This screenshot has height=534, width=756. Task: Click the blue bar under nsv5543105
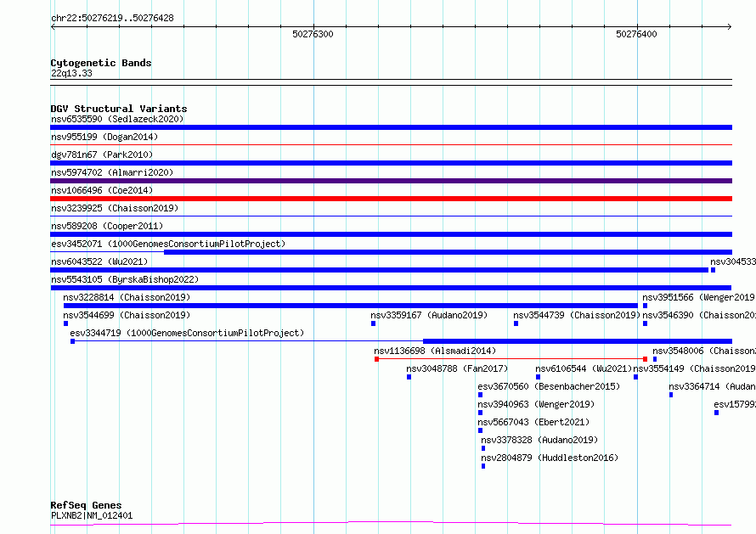[x=391, y=288]
